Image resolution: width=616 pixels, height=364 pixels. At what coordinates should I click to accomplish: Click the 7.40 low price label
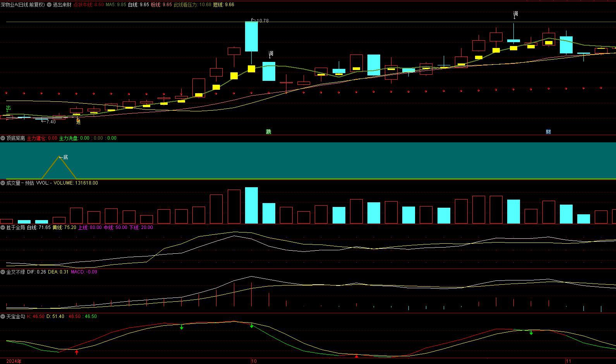pos(51,122)
